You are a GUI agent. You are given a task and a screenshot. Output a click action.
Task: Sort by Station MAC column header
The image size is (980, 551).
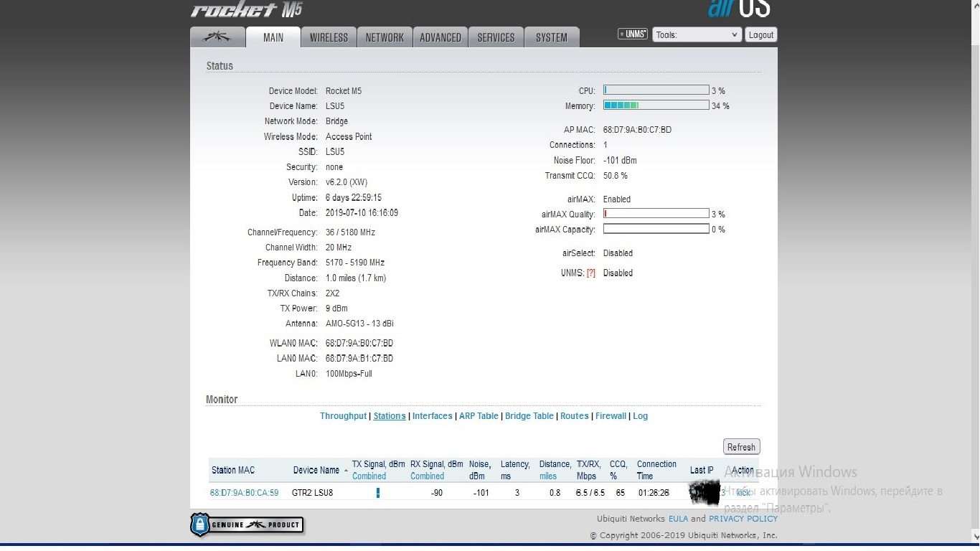click(233, 470)
